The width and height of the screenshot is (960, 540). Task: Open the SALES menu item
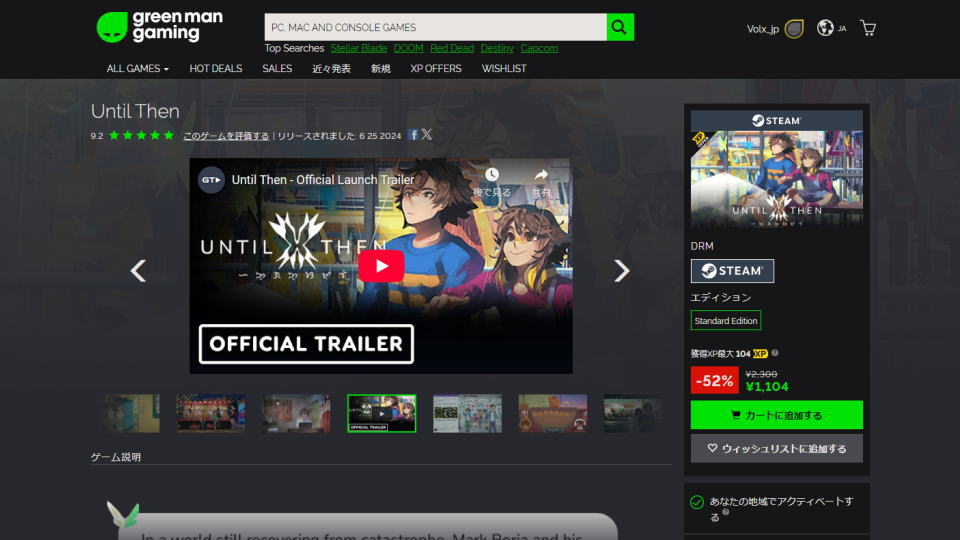click(x=277, y=69)
